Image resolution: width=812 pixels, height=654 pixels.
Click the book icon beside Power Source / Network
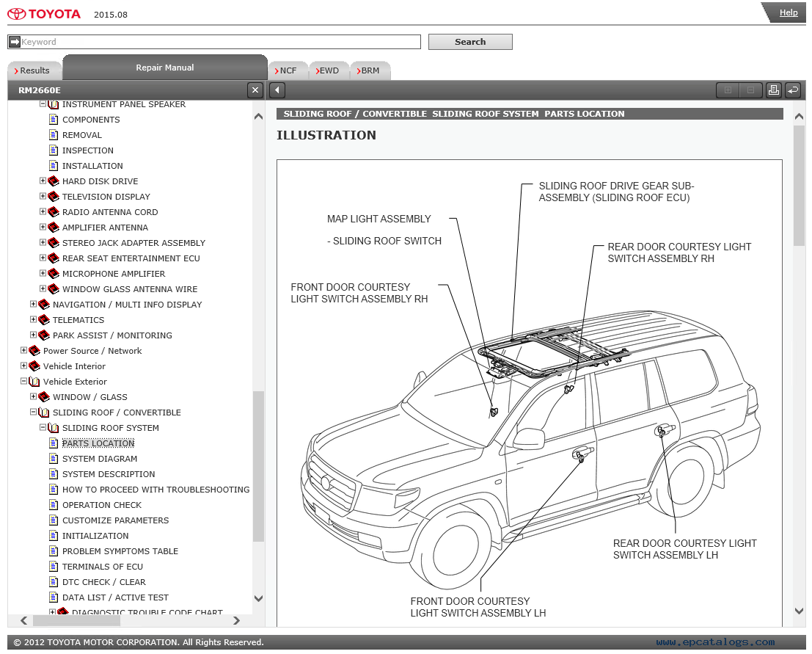34,351
